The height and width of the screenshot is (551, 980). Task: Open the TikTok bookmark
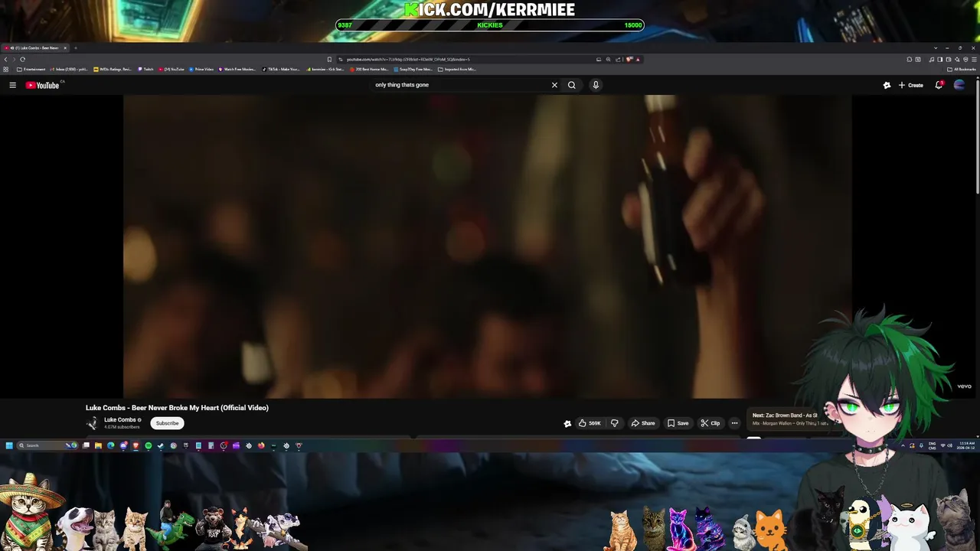click(x=280, y=69)
